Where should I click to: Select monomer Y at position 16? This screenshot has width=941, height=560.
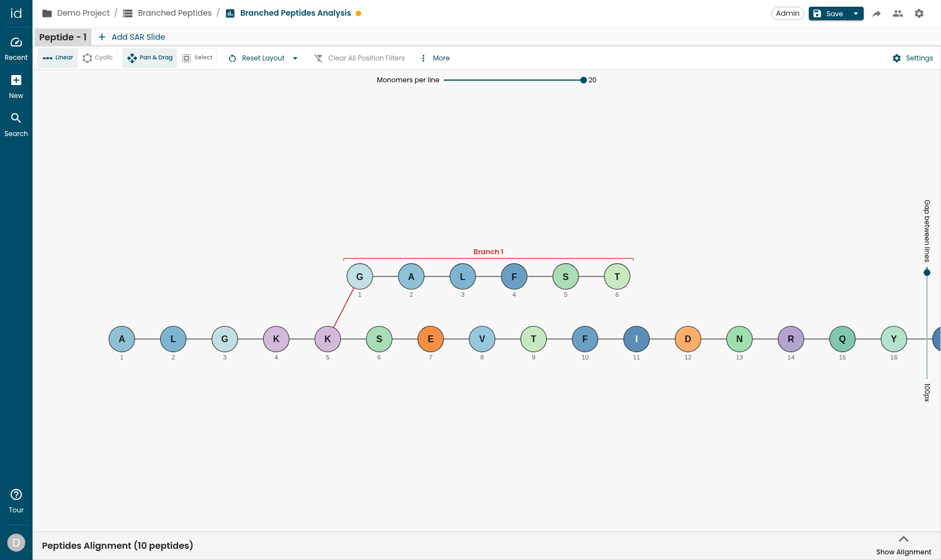pos(894,339)
